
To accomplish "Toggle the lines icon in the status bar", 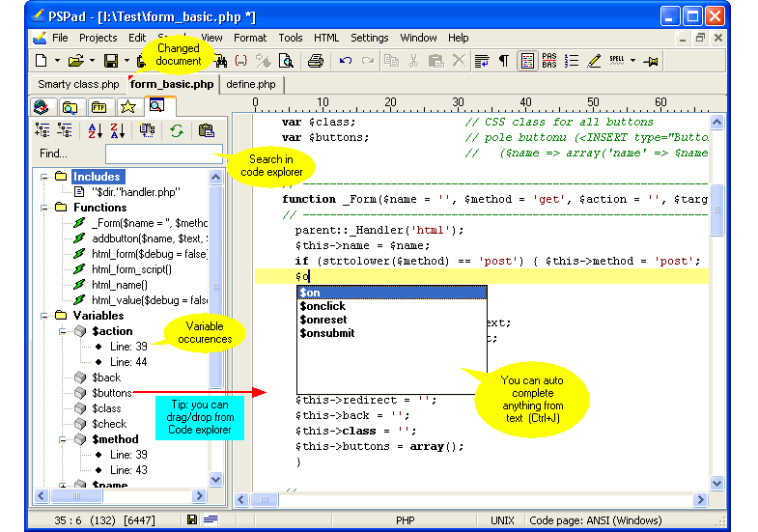I will [x=211, y=519].
